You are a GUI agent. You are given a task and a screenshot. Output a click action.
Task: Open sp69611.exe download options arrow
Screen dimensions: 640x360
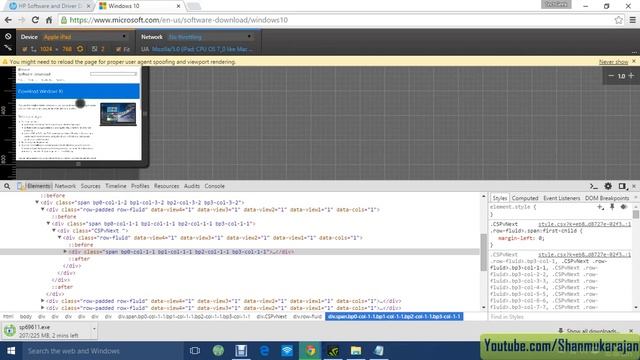coord(94,329)
